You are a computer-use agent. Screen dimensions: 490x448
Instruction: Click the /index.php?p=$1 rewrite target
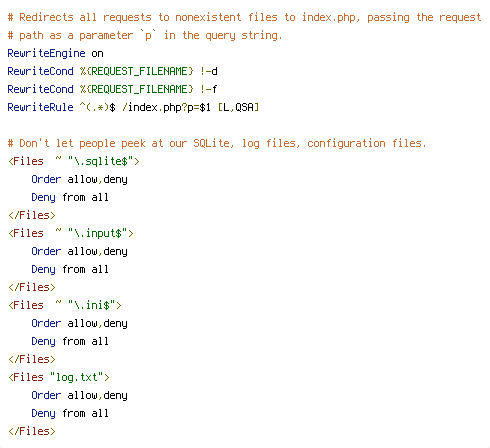tap(166, 107)
